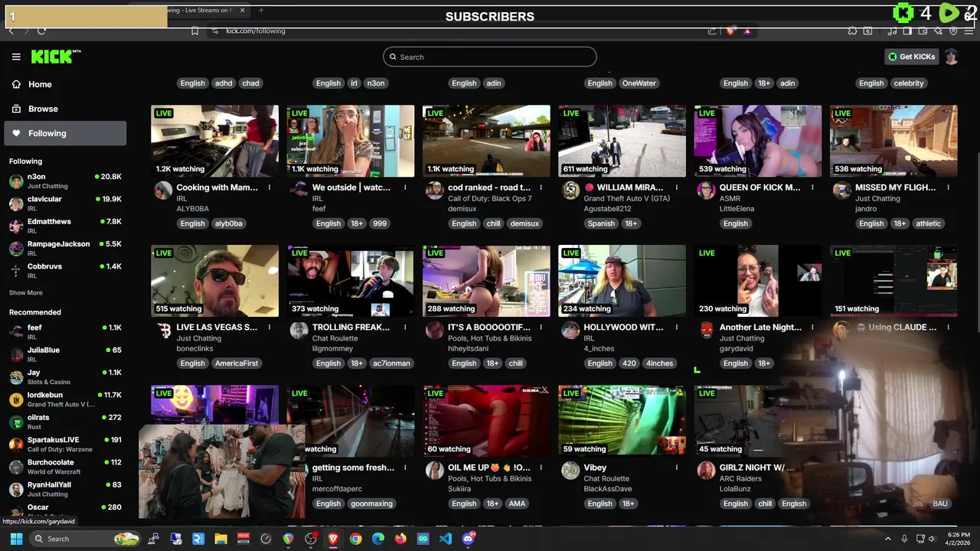Open a new browser tab
980x551 pixels.
(x=261, y=10)
